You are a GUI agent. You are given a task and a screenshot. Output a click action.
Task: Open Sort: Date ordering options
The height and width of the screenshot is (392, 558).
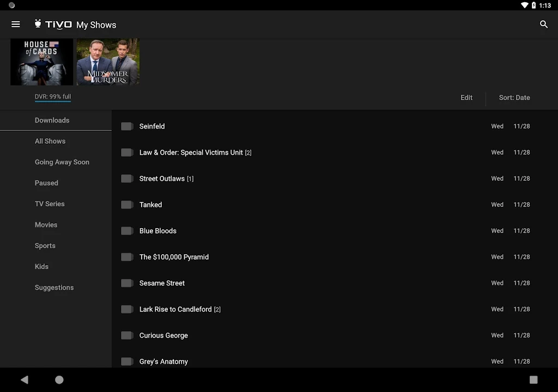click(x=514, y=98)
